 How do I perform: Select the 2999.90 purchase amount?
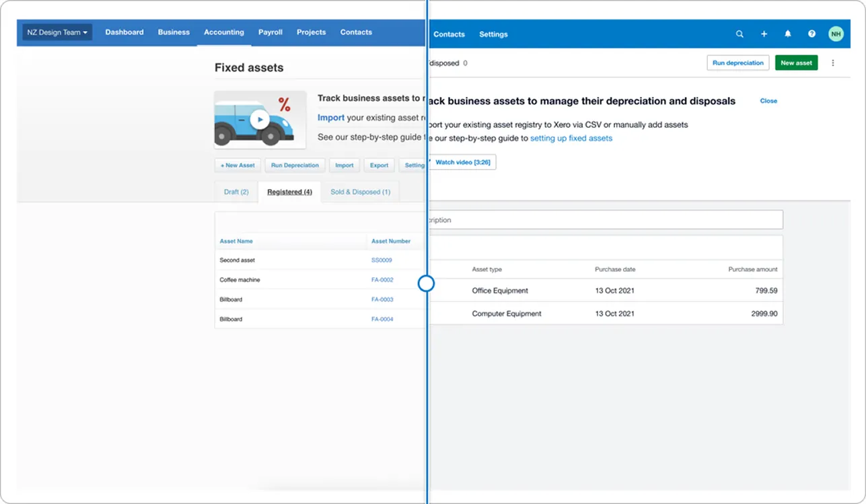click(764, 314)
